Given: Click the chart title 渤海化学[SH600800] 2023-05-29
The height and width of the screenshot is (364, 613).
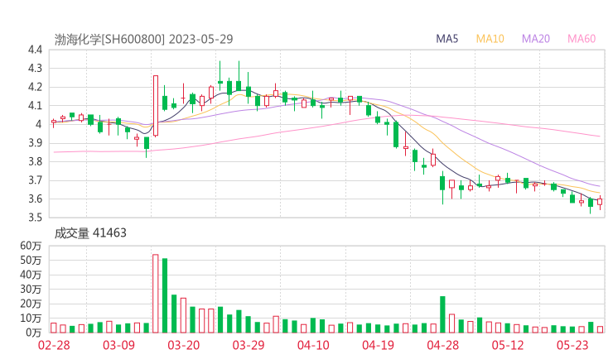Looking at the screenshot, I should [143, 39].
